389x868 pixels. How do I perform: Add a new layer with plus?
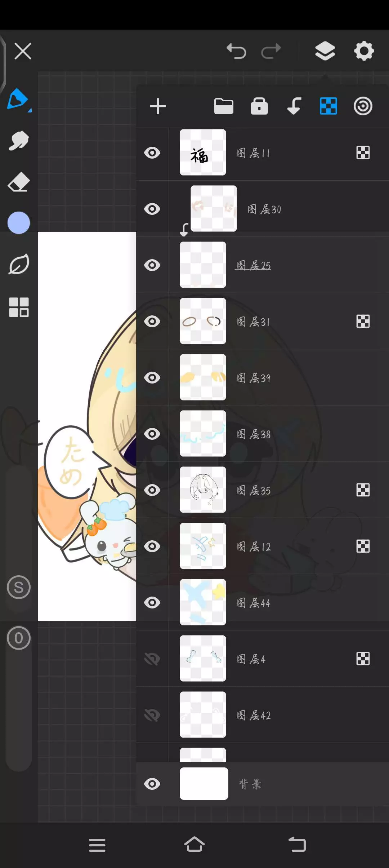158,106
